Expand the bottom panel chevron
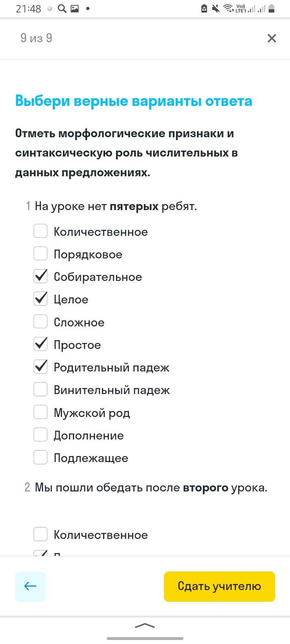Viewport: 290px width, 644px height. 145,625
